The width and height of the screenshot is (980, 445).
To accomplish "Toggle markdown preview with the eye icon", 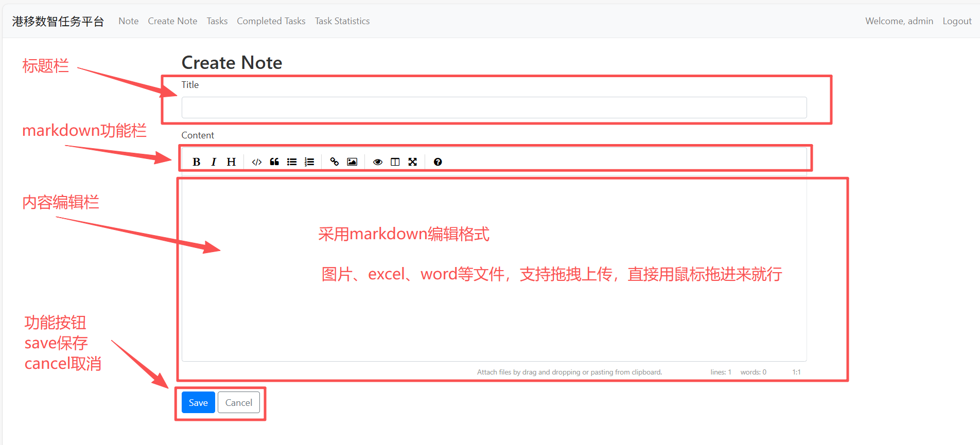I will (378, 162).
